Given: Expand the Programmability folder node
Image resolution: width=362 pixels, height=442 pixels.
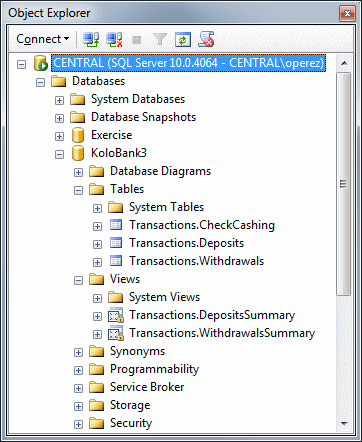Looking at the screenshot, I should click(x=78, y=370).
